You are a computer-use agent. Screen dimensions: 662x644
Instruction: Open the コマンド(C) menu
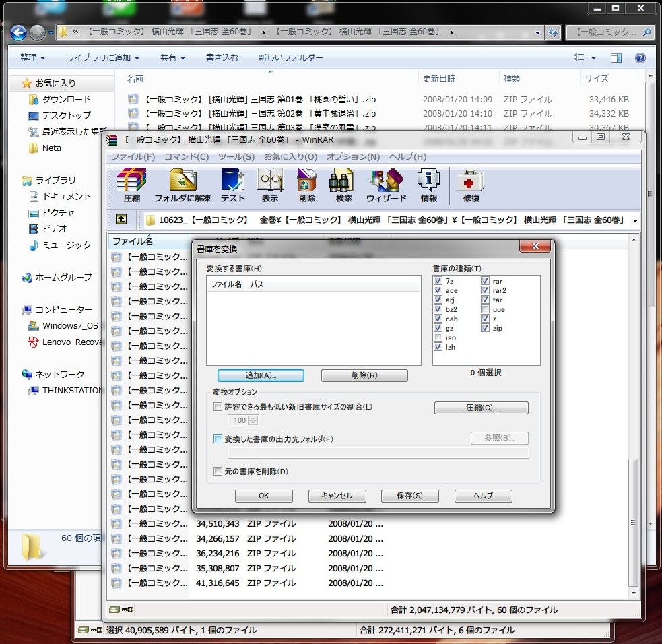(186, 157)
